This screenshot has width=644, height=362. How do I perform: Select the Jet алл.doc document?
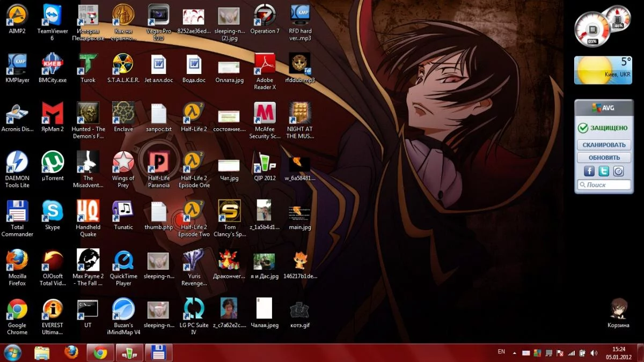(x=158, y=68)
